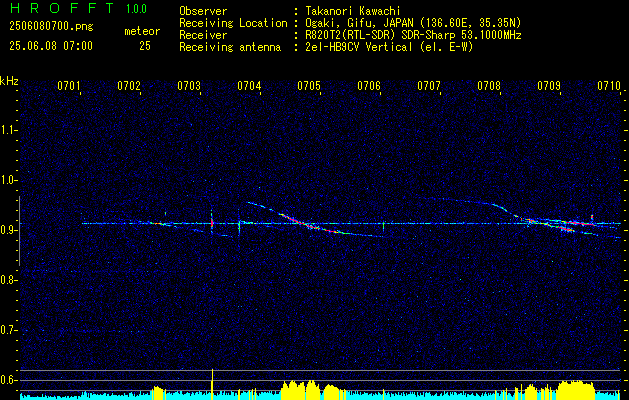
Task: Click the date stamp 25.06.08 07:00
Action: (x=51, y=46)
